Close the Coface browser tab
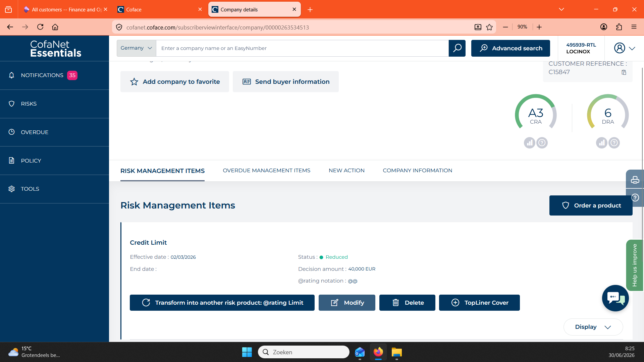Viewport: 644px width, 362px height. click(x=200, y=9)
